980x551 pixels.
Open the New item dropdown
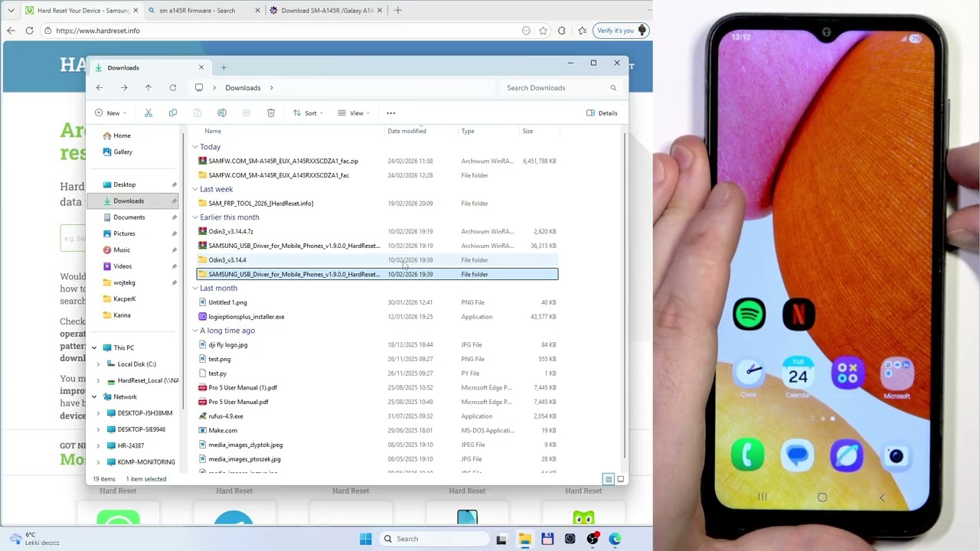tap(111, 113)
